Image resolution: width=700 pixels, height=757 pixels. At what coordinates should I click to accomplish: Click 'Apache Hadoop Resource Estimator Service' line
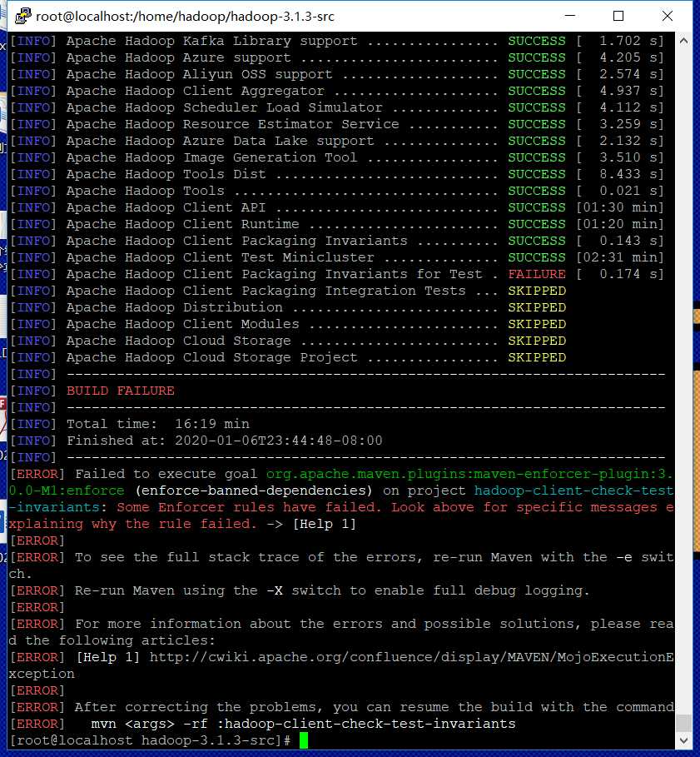337,124
